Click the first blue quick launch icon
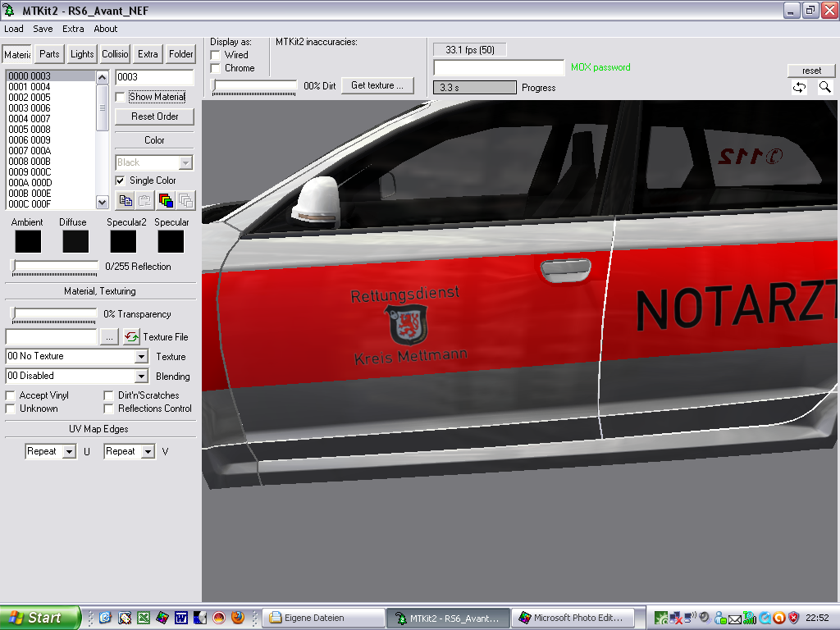 [x=106, y=618]
